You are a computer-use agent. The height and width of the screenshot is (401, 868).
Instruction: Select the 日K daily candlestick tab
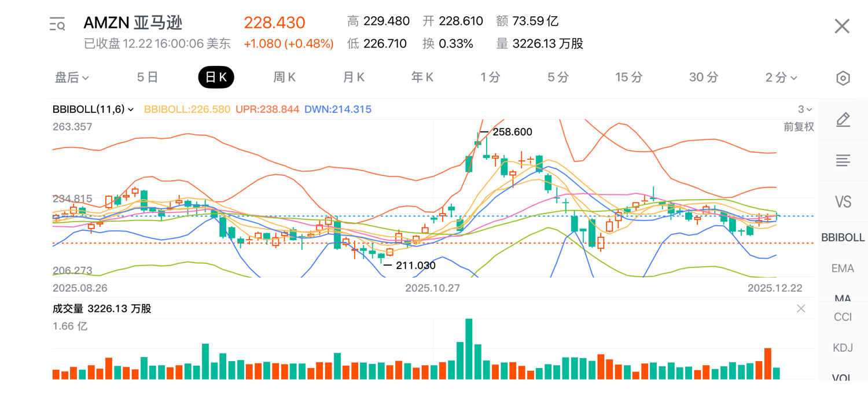(216, 78)
